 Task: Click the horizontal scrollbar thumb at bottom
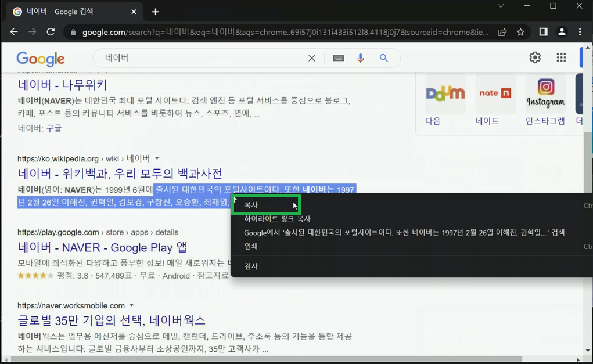(x=266, y=359)
